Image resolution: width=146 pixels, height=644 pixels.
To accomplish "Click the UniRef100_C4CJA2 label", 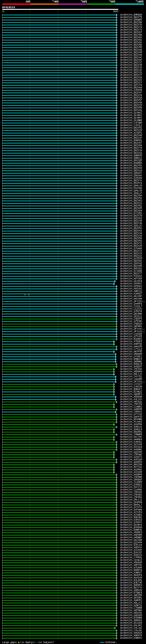I will 131,628.
